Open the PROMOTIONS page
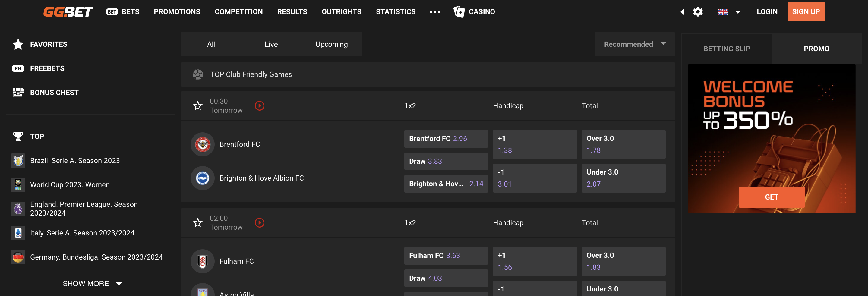Image resolution: width=868 pixels, height=296 pixels. click(x=177, y=12)
